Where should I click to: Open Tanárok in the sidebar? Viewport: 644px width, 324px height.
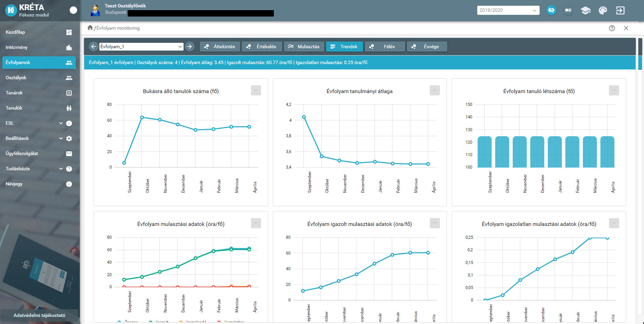tap(39, 93)
